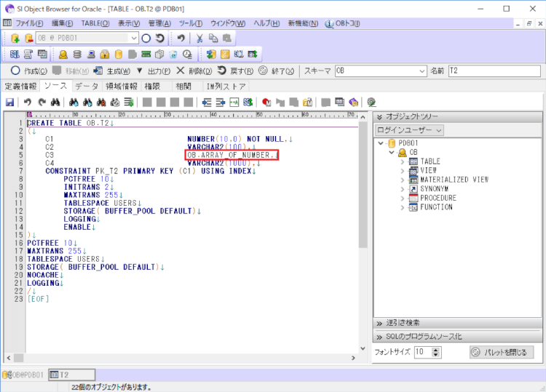The height and width of the screenshot is (392, 546).
Task: Click the save icon in the source editor toolbar
Action: [10, 103]
